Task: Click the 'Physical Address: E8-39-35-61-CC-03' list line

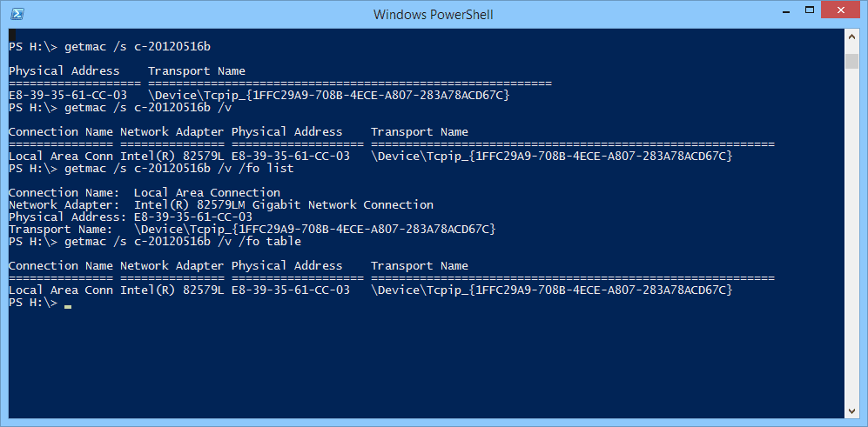Action: coord(131,217)
